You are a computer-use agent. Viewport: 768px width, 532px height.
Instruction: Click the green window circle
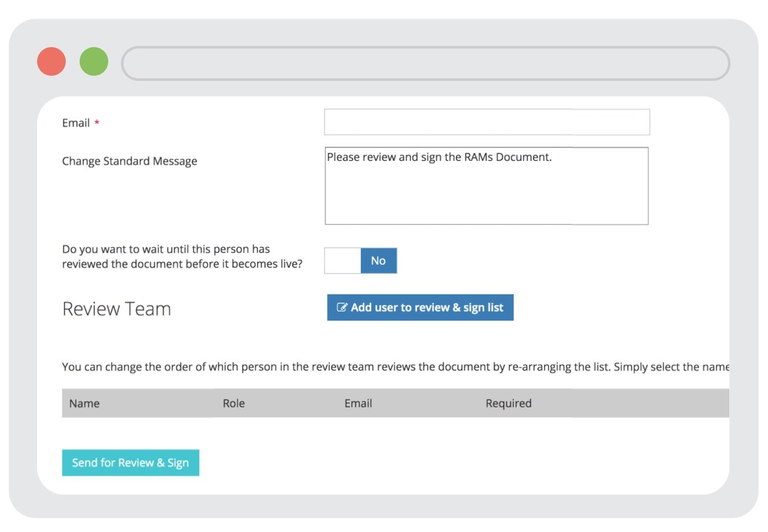94,62
